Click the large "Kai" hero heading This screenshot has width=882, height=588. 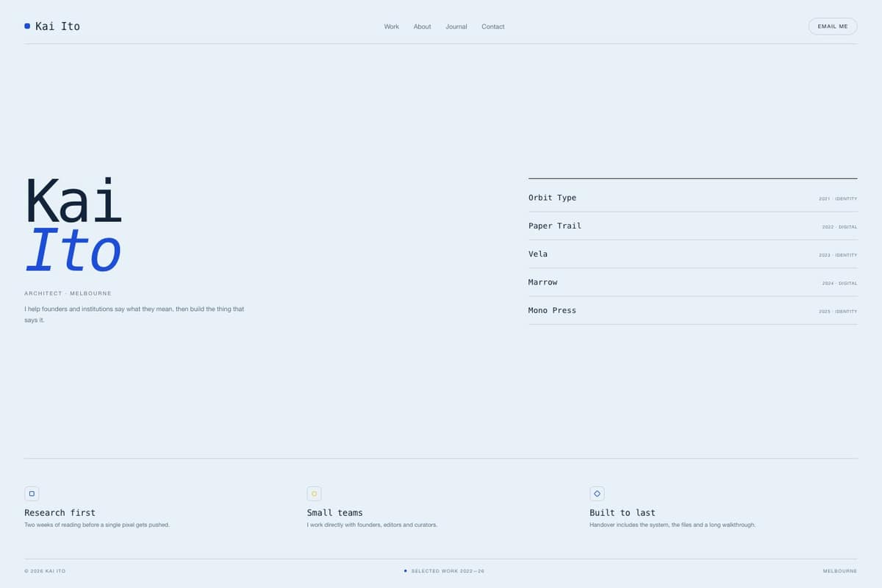(x=73, y=201)
